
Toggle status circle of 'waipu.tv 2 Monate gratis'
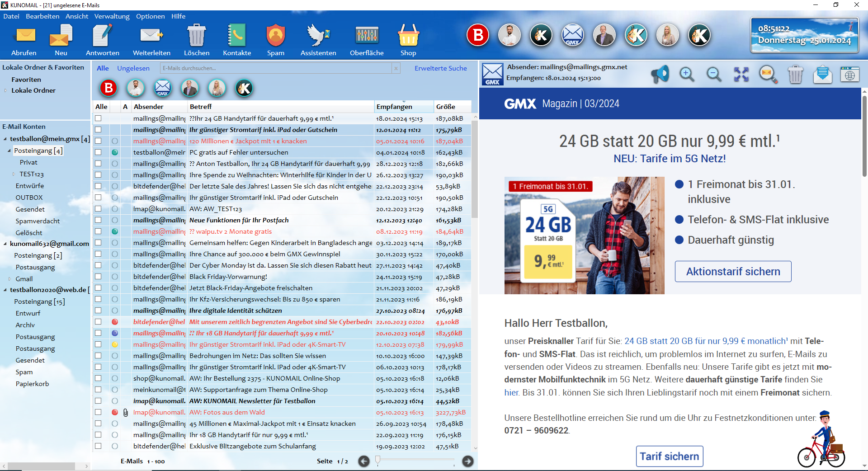coord(115,231)
